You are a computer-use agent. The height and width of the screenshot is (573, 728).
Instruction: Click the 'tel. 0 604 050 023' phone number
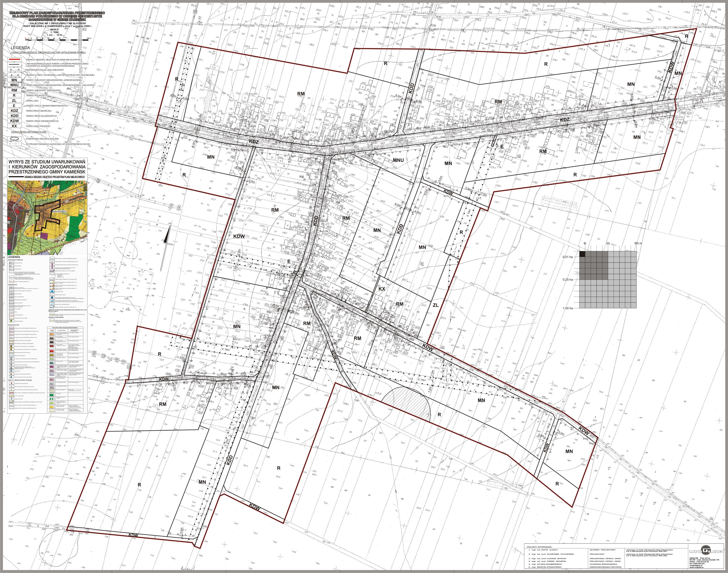[697, 564]
